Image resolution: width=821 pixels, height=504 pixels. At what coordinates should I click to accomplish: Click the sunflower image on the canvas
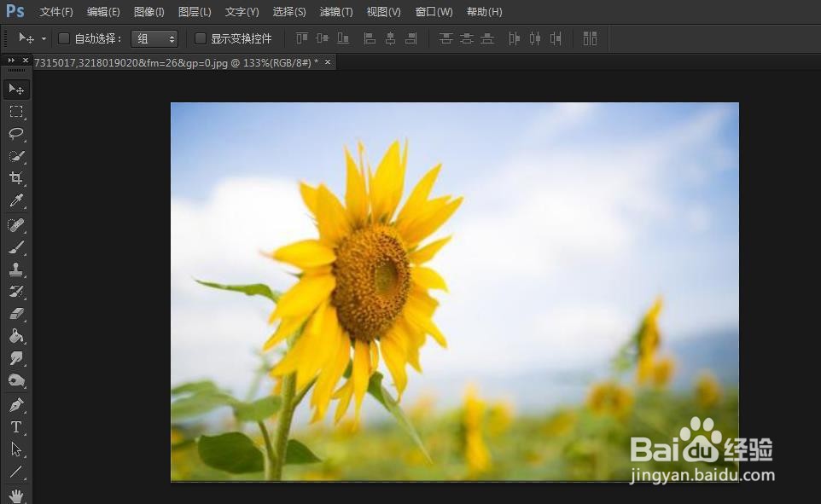[x=455, y=292]
